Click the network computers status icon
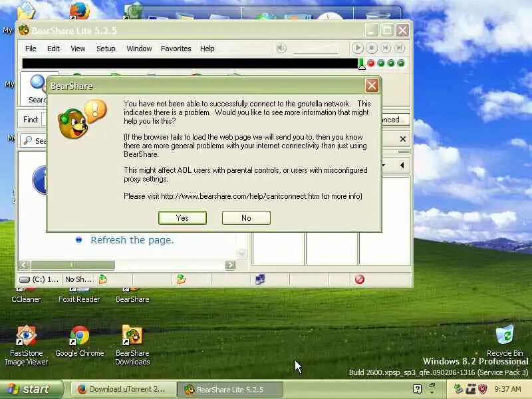 [x=260, y=279]
